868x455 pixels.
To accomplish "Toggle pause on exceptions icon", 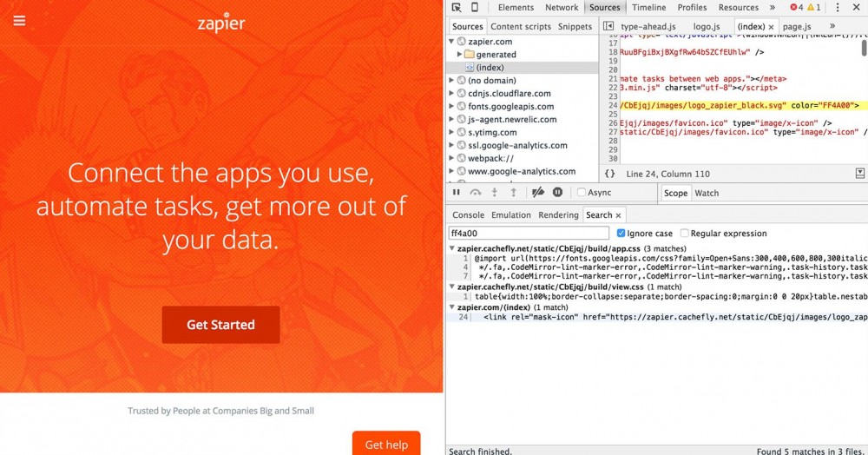I will (x=557, y=192).
